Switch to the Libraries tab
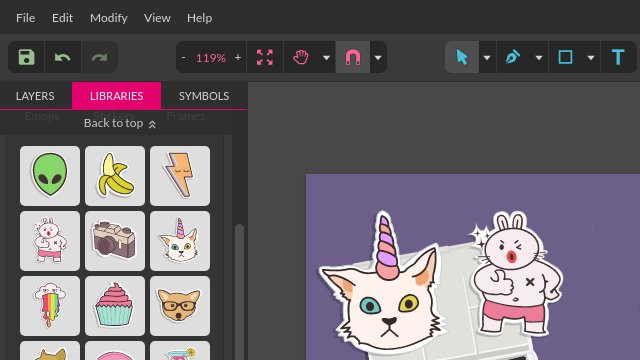This screenshot has width=640, height=360. click(x=116, y=96)
